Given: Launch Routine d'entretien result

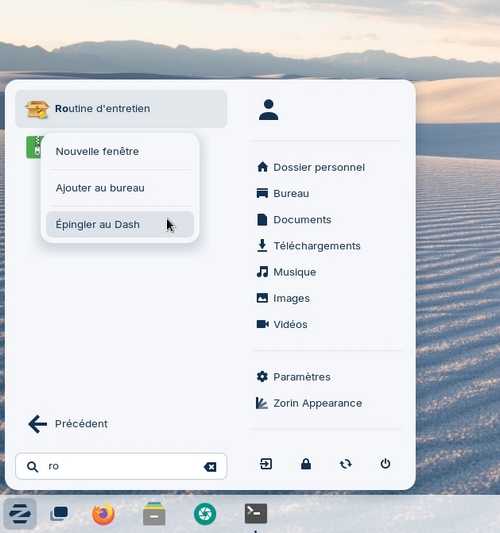Looking at the screenshot, I should 121,109.
